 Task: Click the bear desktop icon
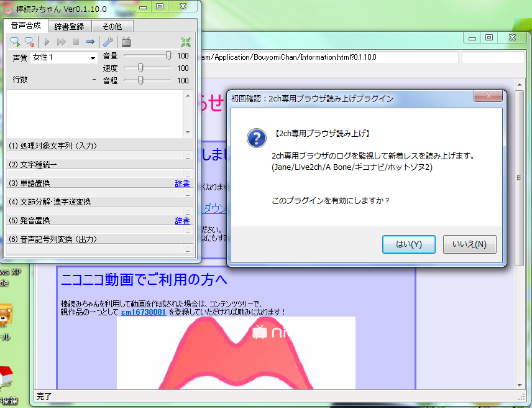(x=6, y=316)
